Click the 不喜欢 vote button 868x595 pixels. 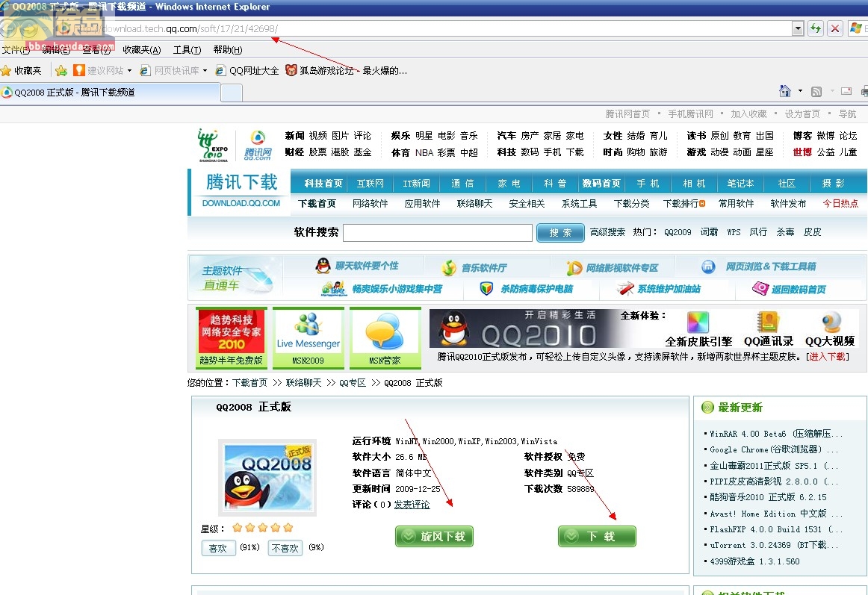tap(285, 548)
